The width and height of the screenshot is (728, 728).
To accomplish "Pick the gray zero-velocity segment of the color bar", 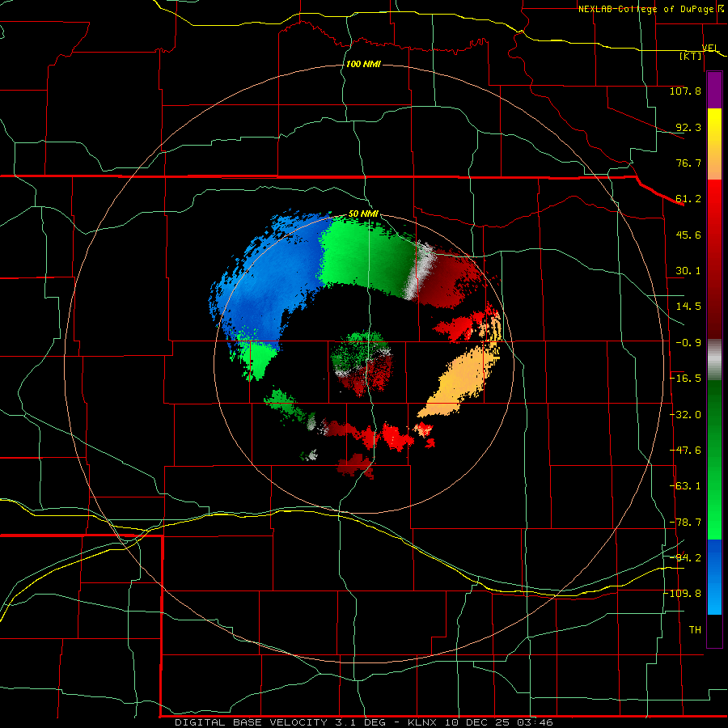I will 714,358.
